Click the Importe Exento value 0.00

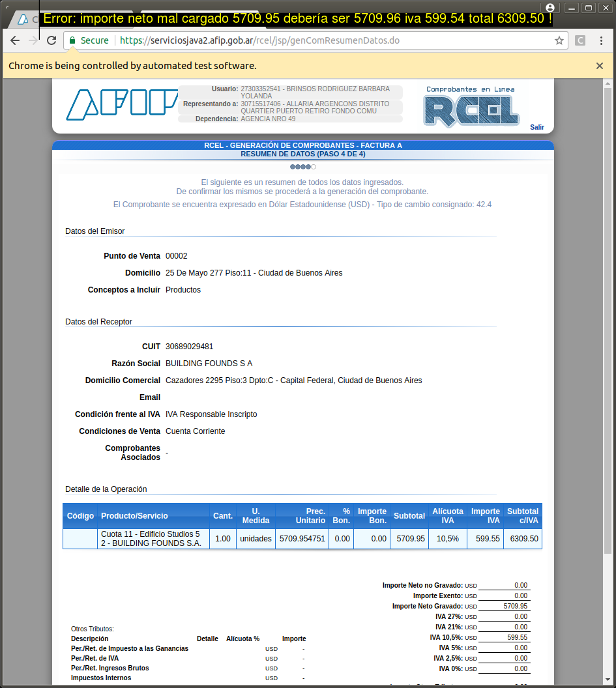(x=521, y=596)
